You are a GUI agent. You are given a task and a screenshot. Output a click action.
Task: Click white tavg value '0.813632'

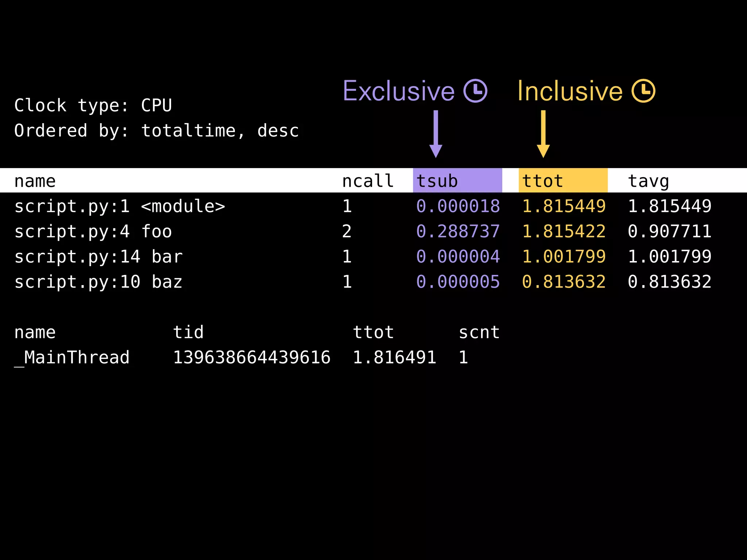[670, 282]
